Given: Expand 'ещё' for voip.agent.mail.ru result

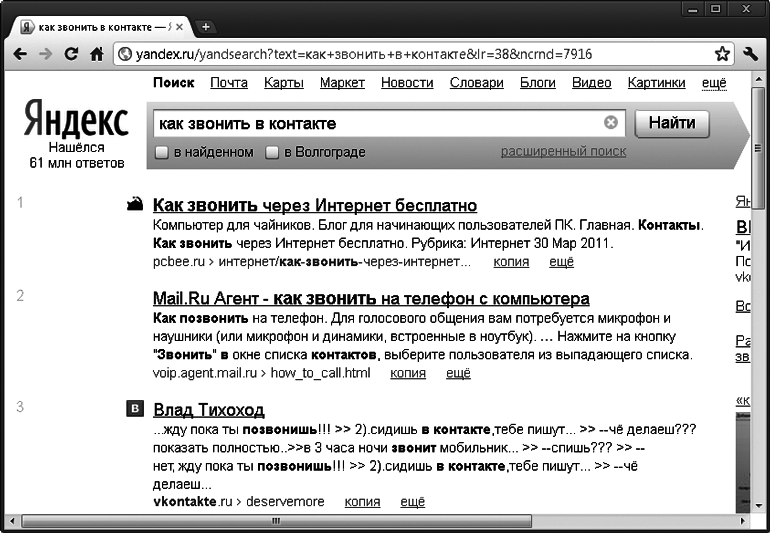Looking at the screenshot, I should click(458, 373).
